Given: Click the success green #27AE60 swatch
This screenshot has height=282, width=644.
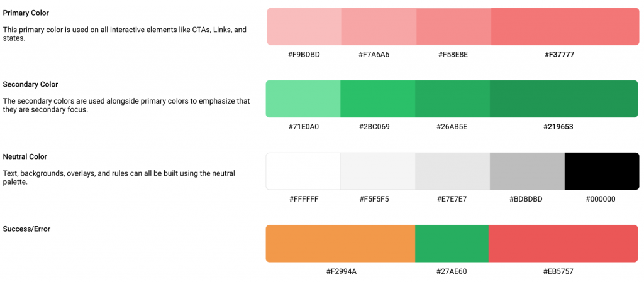Looking at the screenshot, I should 452,243.
